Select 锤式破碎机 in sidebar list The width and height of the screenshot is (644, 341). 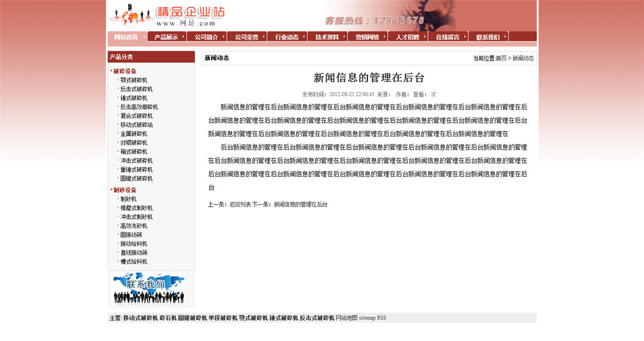coord(134,98)
